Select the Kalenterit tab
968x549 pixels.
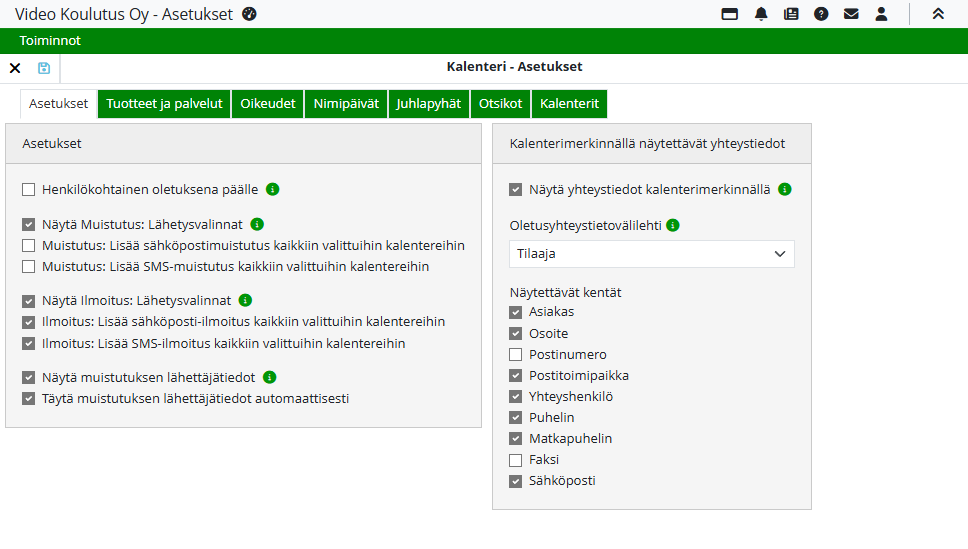(x=569, y=104)
